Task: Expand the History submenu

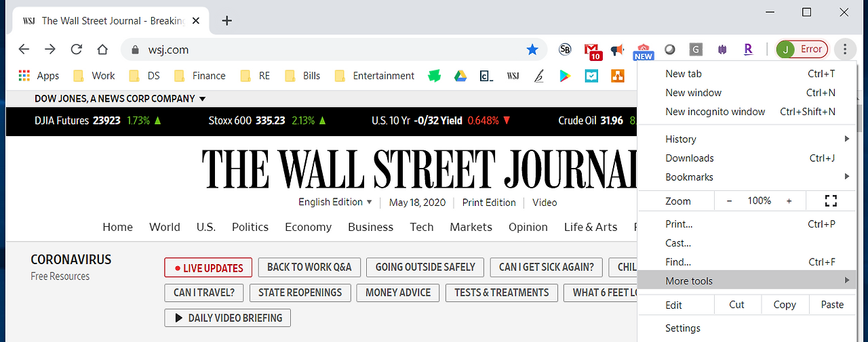Action: pyautogui.click(x=747, y=139)
